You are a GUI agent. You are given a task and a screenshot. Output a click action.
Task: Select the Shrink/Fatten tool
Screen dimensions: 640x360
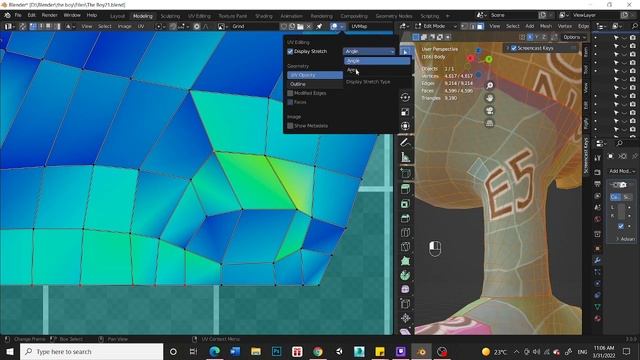click(x=405, y=318)
